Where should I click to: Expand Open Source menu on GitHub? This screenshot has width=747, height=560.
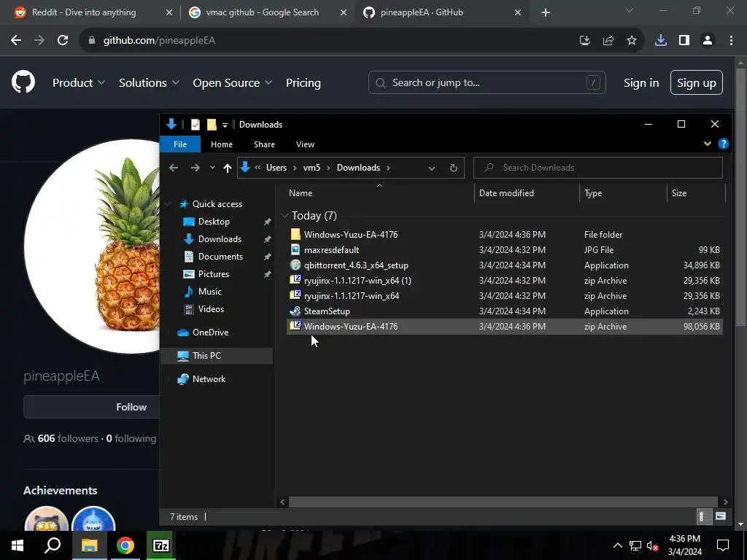point(233,83)
